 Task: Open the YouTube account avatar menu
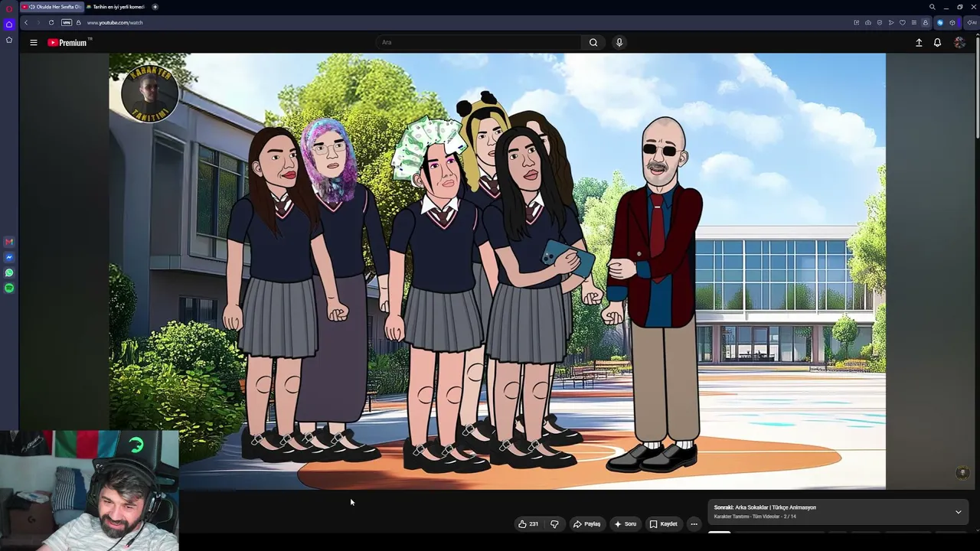959,43
